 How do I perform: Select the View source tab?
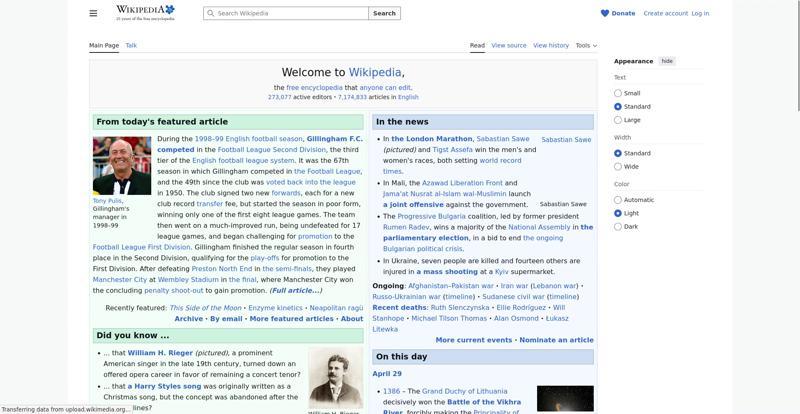(x=509, y=45)
